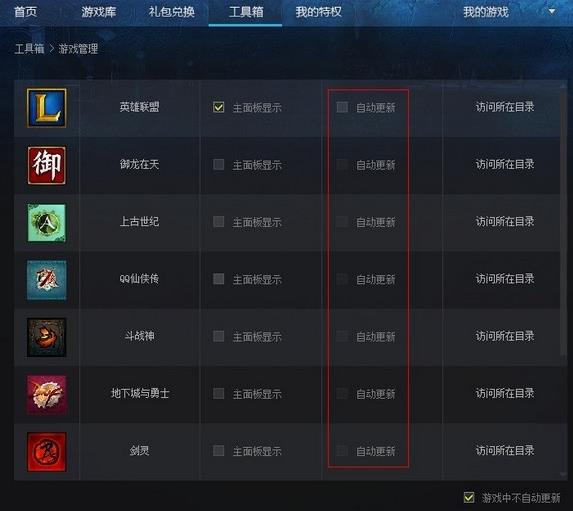Select the 上古世纪 green game icon
This screenshot has height=511, width=573.
pyautogui.click(x=47, y=223)
